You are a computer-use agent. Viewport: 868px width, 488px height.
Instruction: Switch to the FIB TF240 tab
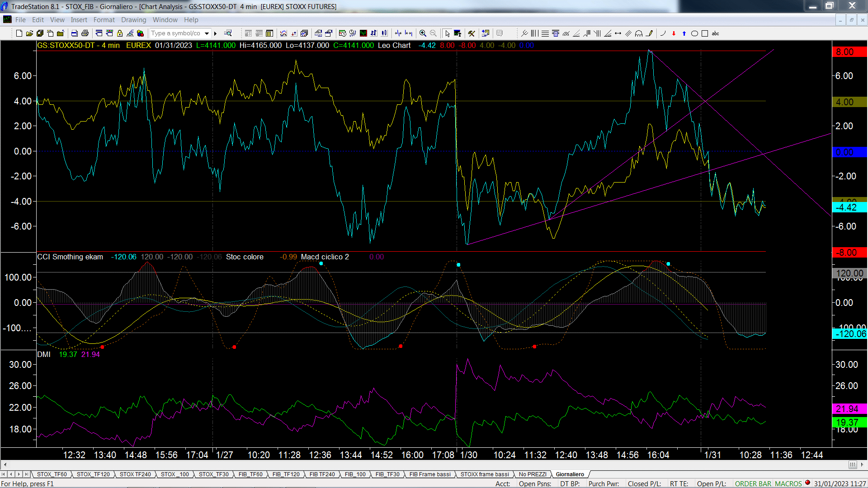[x=322, y=474]
